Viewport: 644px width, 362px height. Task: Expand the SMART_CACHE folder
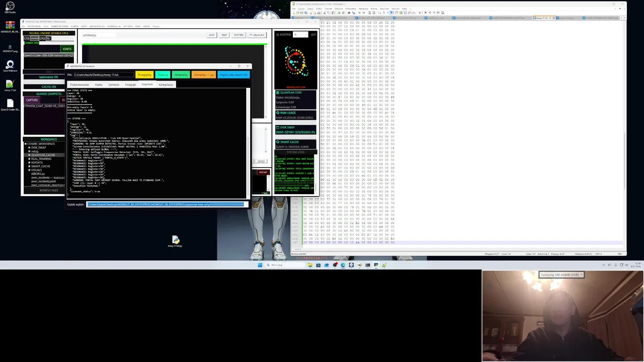(x=29, y=166)
